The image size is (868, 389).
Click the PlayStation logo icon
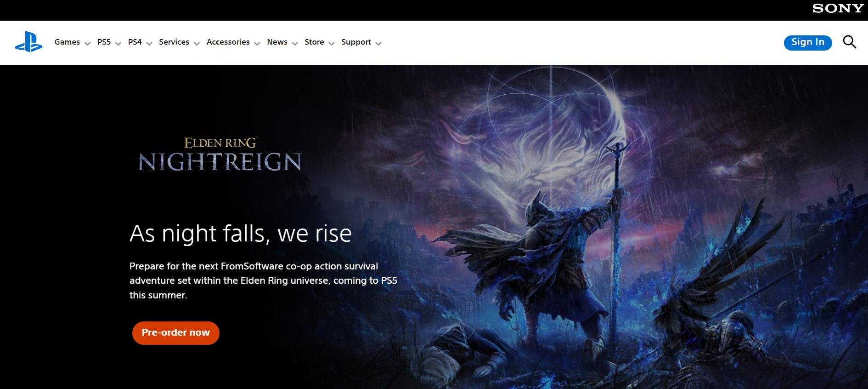(28, 42)
